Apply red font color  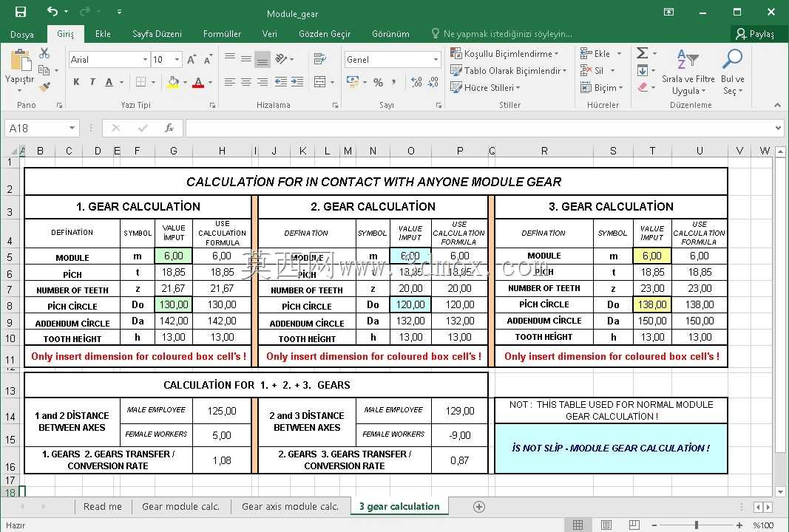pyautogui.click(x=198, y=82)
